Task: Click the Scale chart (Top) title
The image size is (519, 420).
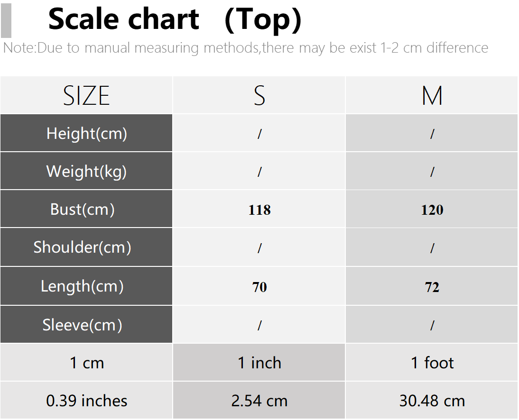Action: 175,19
